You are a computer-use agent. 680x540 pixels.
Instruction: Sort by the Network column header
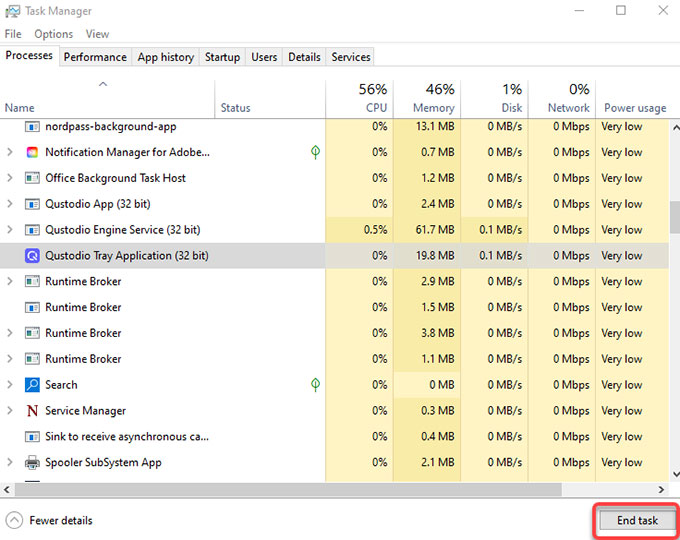(x=562, y=99)
